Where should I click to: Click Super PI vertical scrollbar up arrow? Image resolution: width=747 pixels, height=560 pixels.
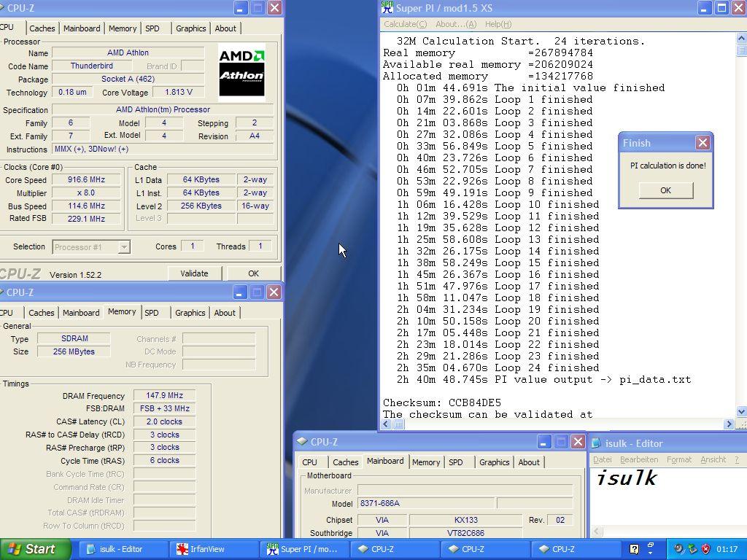point(741,38)
